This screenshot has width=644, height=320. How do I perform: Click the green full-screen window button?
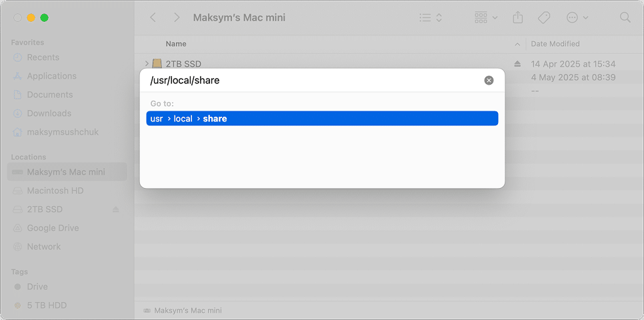[x=44, y=17]
